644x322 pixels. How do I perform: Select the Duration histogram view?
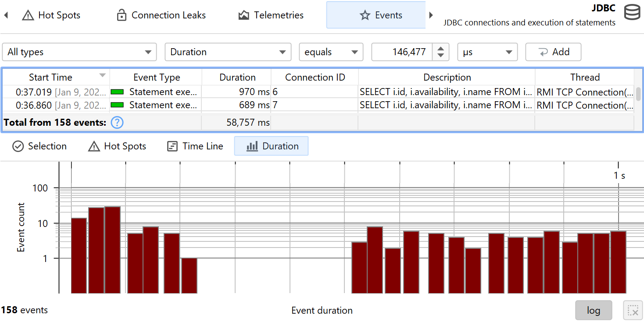(x=272, y=146)
